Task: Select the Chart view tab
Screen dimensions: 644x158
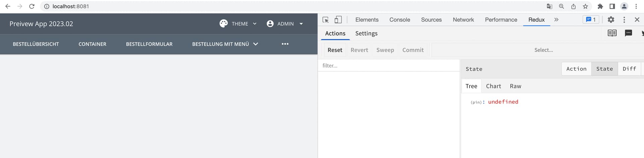Action: [493, 86]
